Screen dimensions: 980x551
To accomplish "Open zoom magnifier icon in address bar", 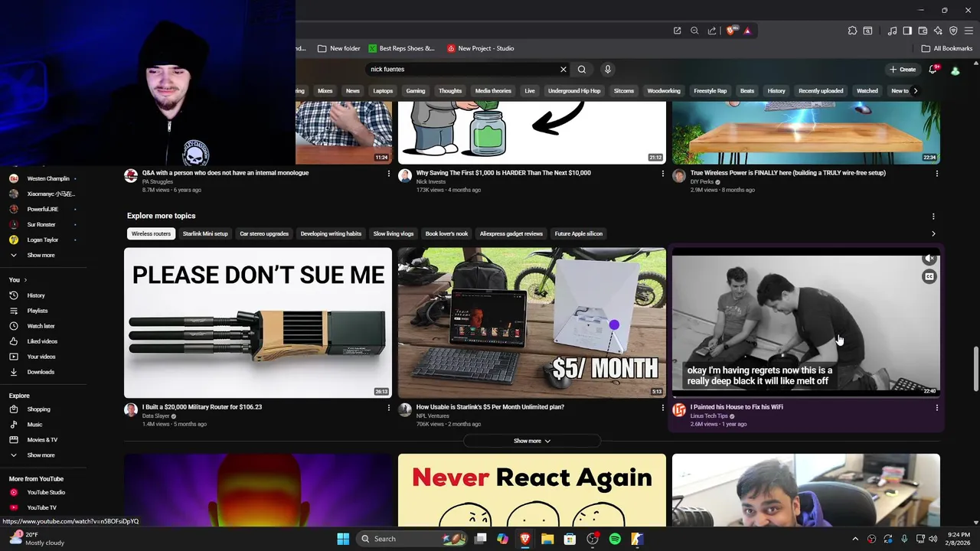I will 694,31.
